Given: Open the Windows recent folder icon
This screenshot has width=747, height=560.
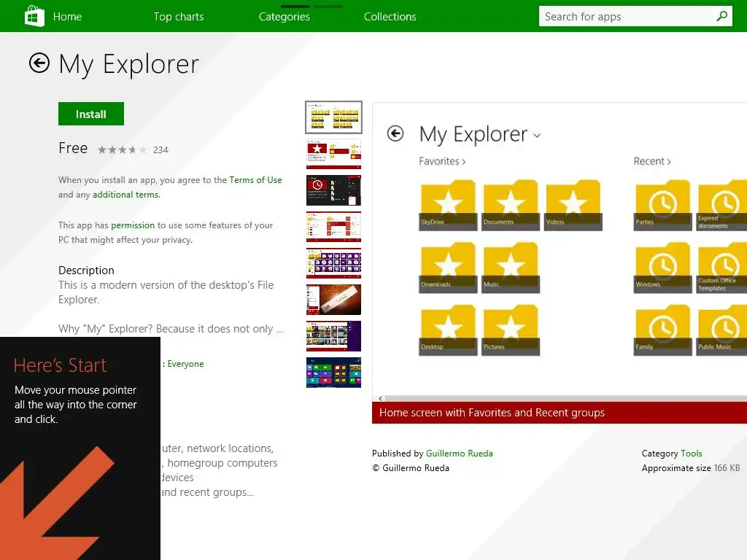Looking at the screenshot, I should (x=662, y=268).
